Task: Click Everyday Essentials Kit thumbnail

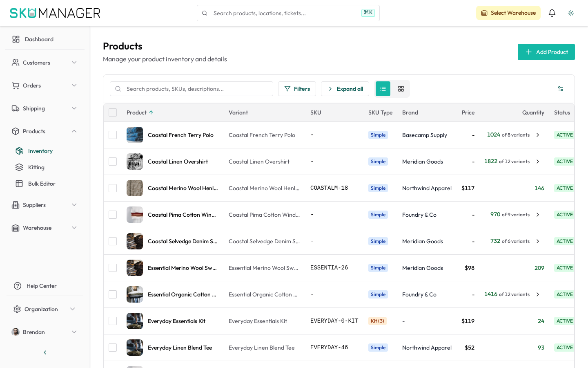Action: pos(135,321)
